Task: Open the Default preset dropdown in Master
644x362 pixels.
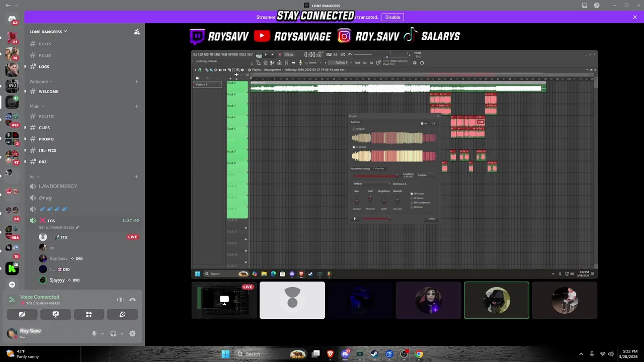Action: point(371,184)
